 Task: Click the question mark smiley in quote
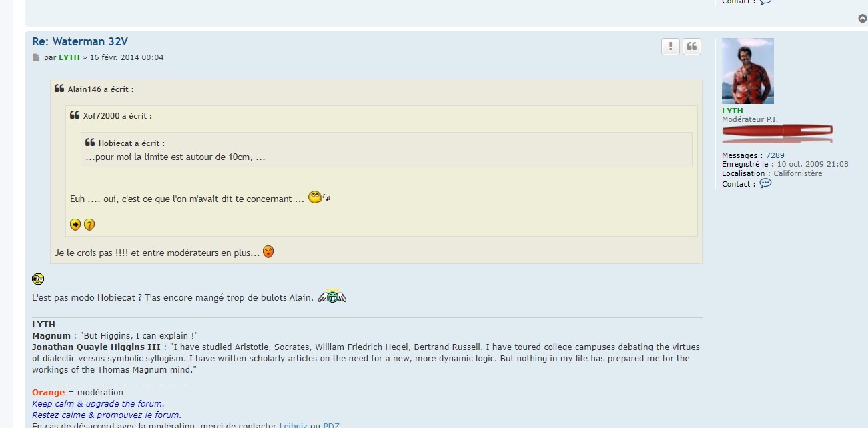pos(89,225)
